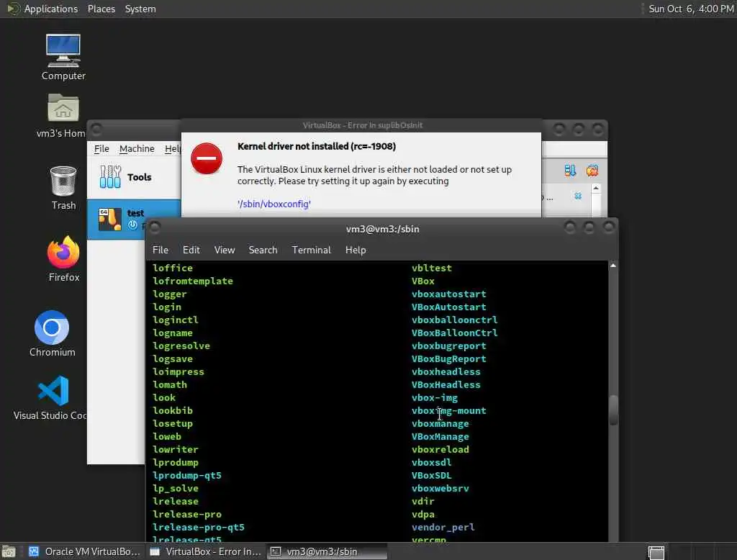
Task: Click workspace switcher icon at bottom right
Action: pyautogui.click(x=656, y=552)
